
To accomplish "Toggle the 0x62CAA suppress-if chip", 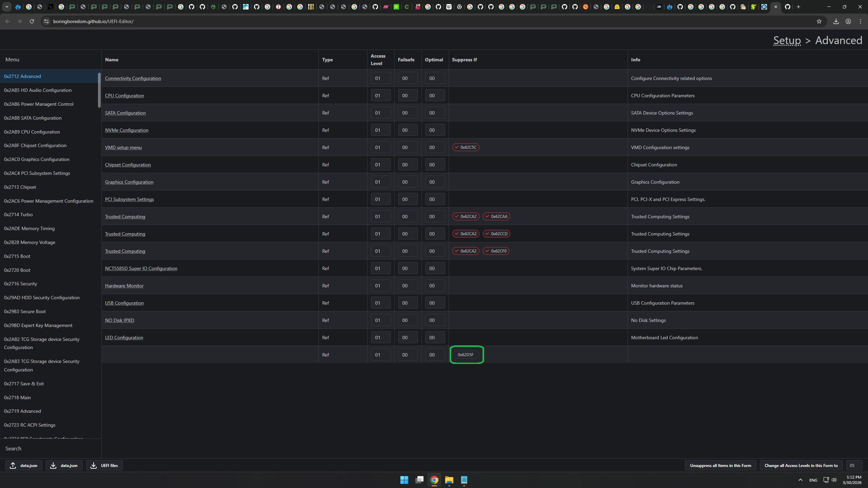I will [496, 217].
